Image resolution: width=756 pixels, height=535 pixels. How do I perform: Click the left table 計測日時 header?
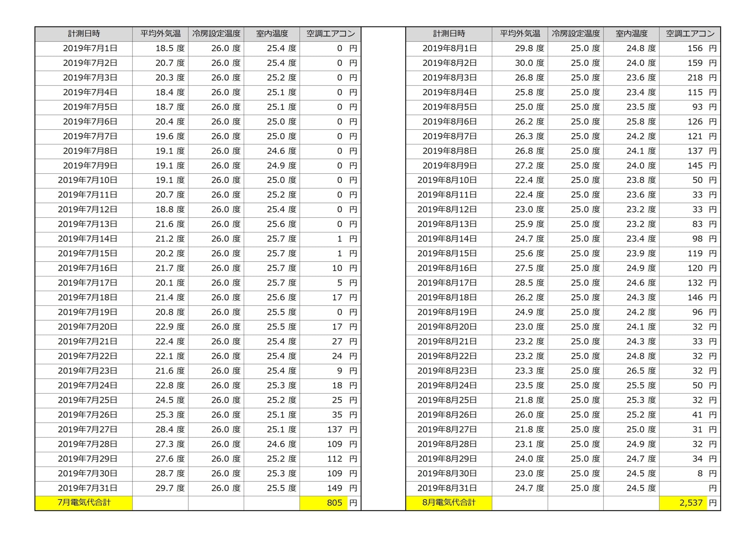(84, 34)
